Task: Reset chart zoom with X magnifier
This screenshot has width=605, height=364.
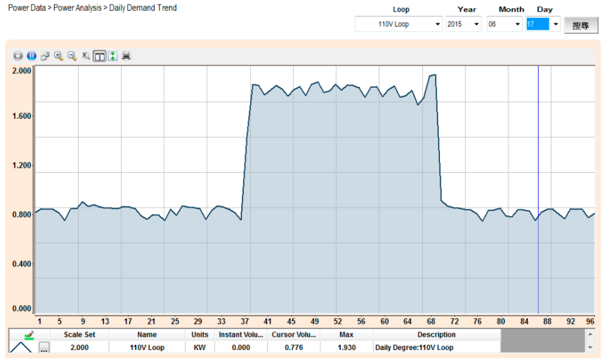Action: pyautogui.click(x=86, y=56)
